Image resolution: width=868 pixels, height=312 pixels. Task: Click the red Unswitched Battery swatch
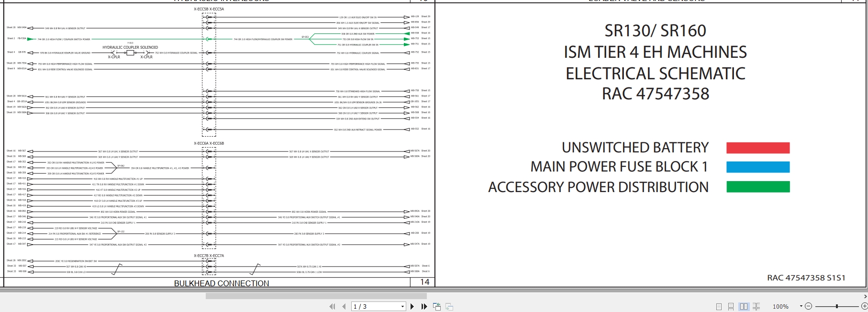757,148
